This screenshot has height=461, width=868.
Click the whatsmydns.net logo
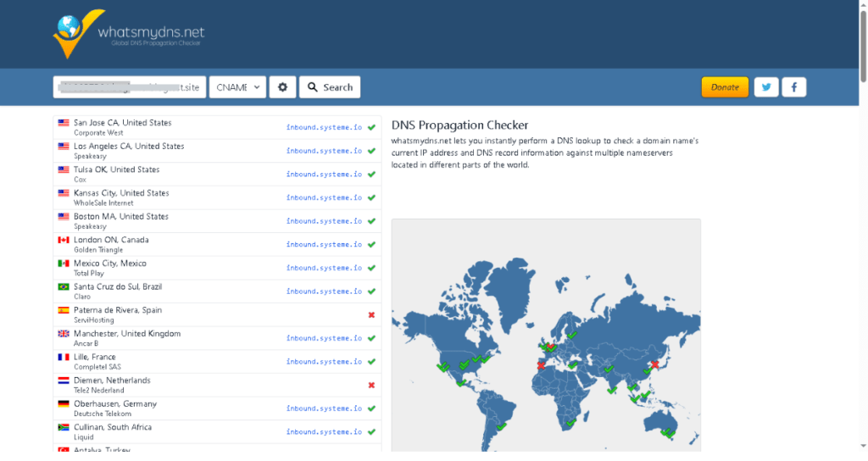pyautogui.click(x=129, y=34)
